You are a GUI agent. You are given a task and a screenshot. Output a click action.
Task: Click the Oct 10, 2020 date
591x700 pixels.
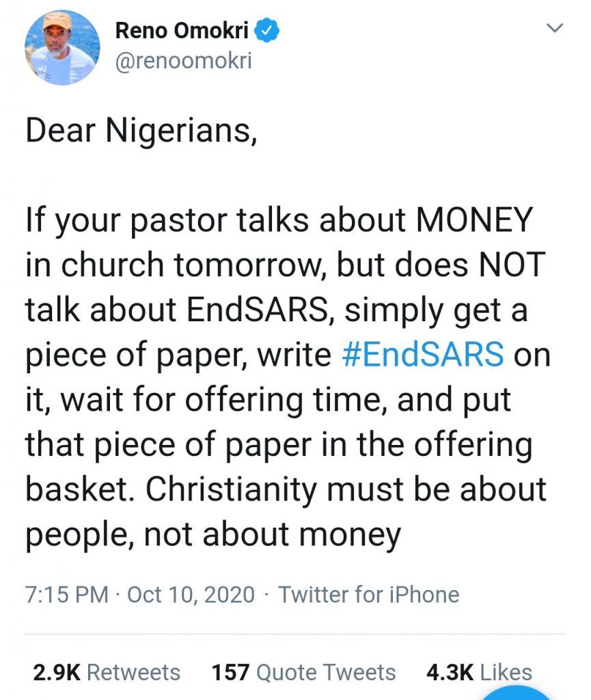pyautogui.click(x=191, y=594)
